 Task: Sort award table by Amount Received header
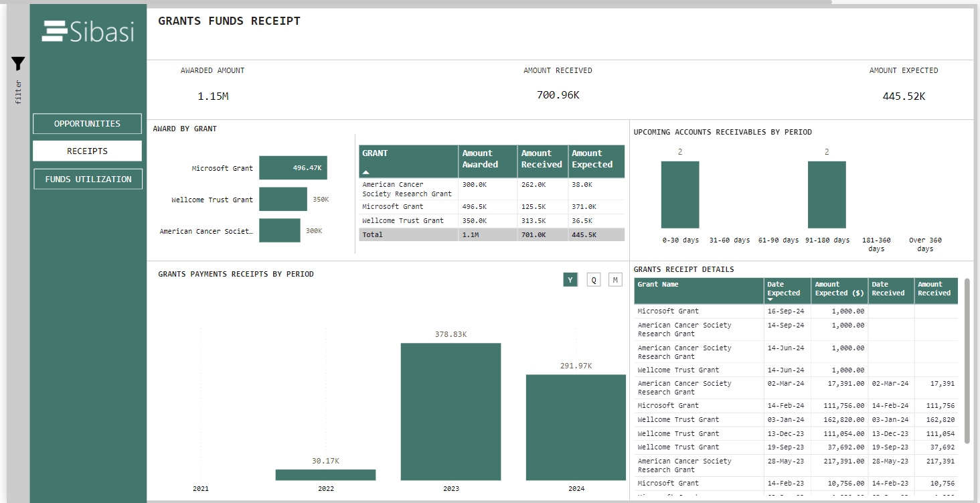point(542,161)
